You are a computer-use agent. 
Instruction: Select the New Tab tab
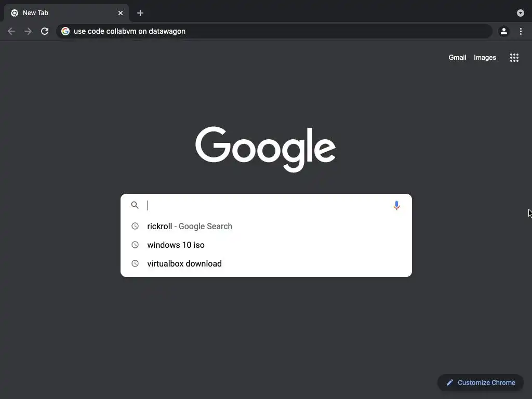click(x=66, y=13)
